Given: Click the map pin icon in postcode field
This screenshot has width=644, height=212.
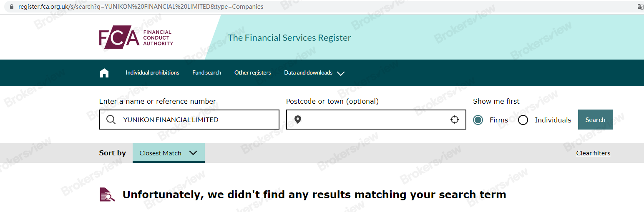Looking at the screenshot, I should pos(297,120).
